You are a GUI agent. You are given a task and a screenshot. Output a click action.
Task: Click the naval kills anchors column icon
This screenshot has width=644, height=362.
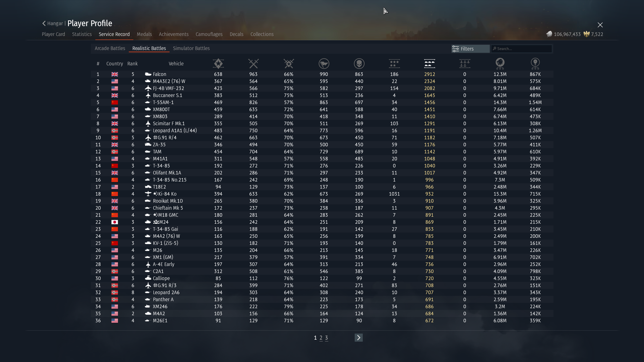pyautogui.click(x=465, y=64)
